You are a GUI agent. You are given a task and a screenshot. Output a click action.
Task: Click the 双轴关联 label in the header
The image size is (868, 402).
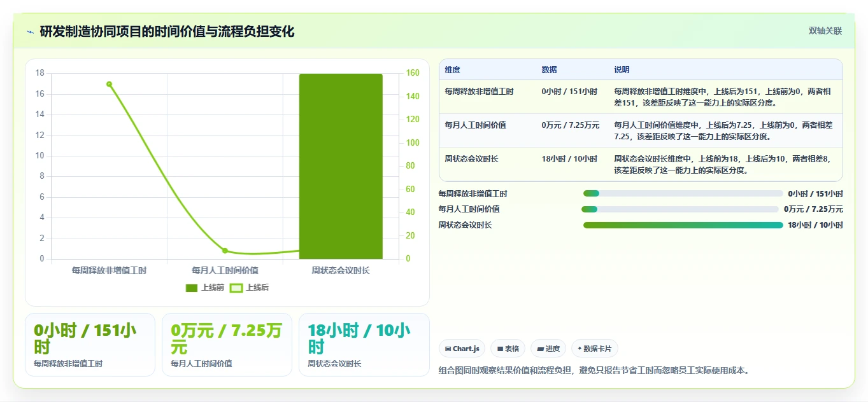tap(825, 31)
